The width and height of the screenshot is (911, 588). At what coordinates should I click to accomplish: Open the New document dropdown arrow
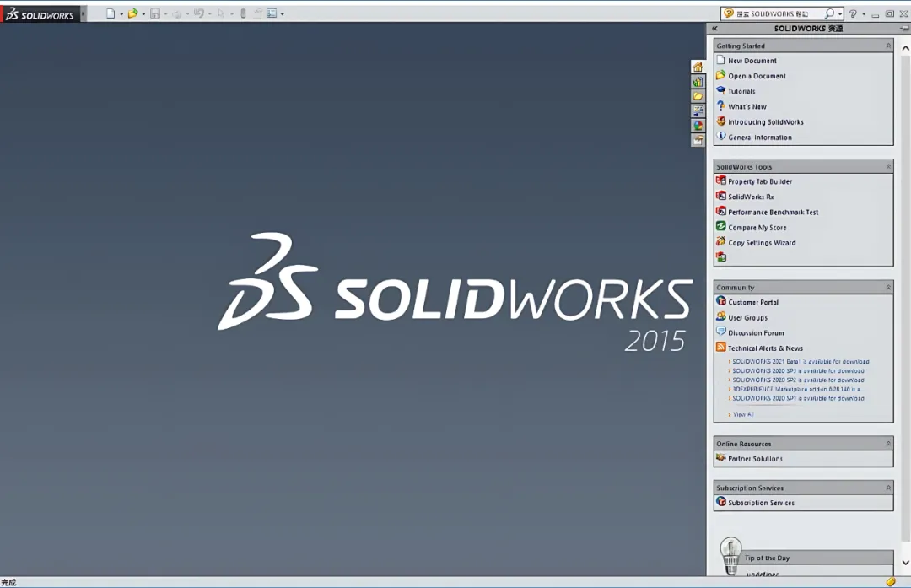tap(121, 14)
